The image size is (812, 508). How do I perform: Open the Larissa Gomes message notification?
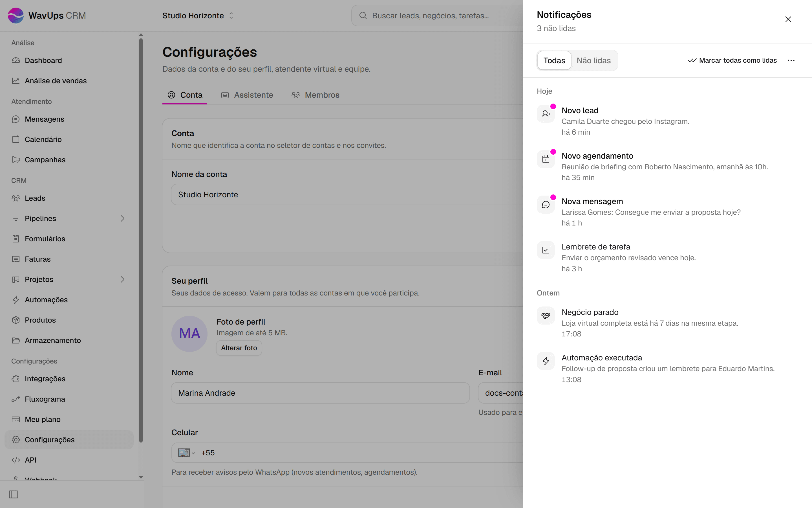click(668, 212)
